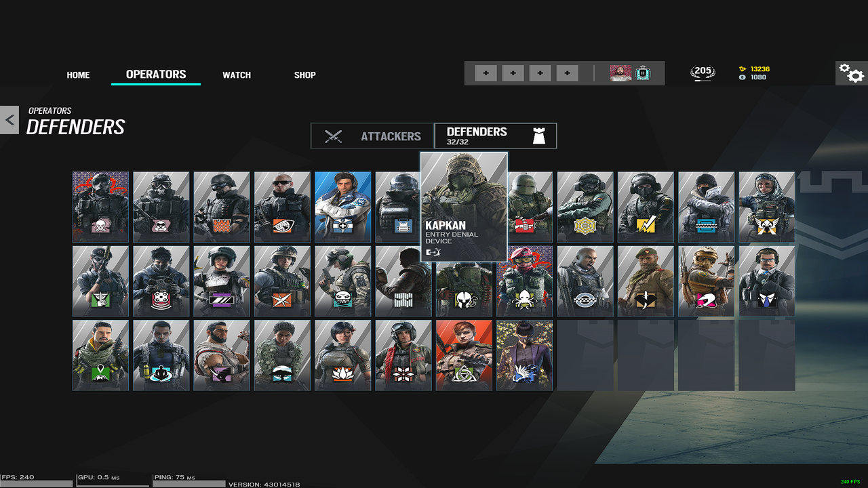Select Pulse operator card
Image resolution: width=868 pixels, height=488 pixels.
[282, 207]
